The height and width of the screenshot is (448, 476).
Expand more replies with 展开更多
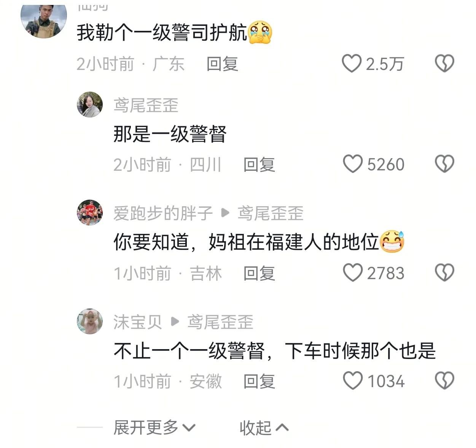click(x=154, y=428)
